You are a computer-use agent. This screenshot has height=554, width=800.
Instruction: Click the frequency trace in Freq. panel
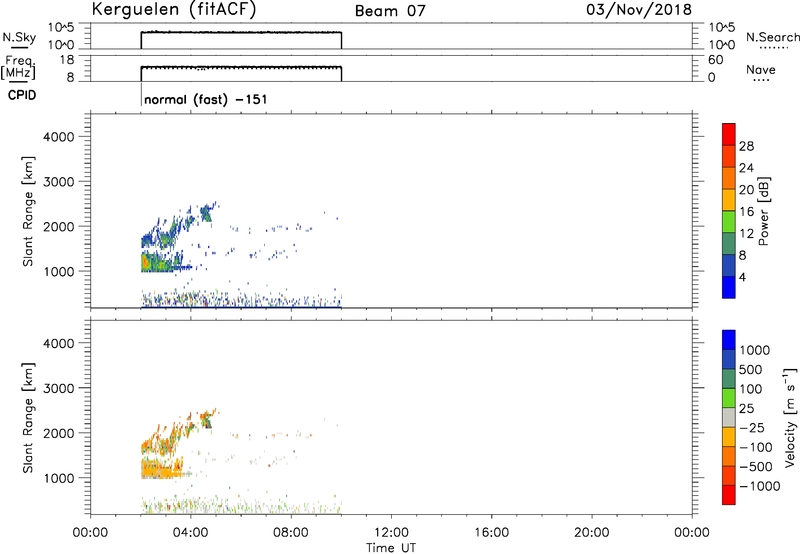click(x=241, y=67)
